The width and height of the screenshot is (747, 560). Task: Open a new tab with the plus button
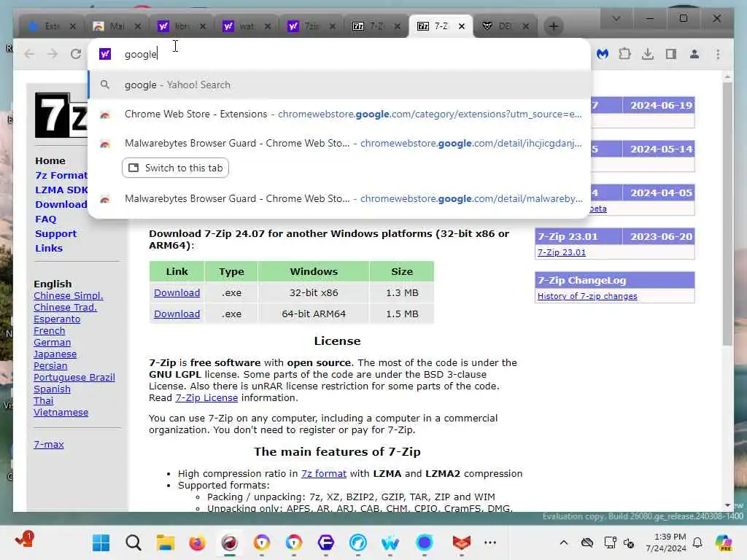click(x=554, y=26)
